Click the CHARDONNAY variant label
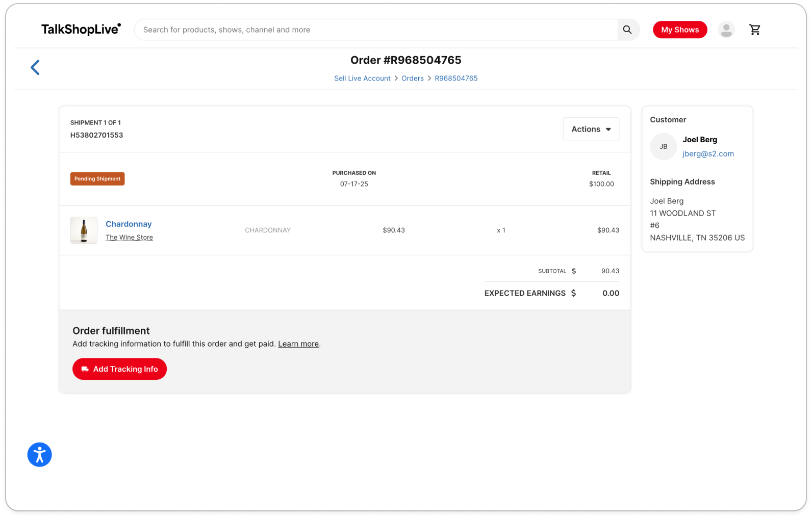812x519 pixels. tap(268, 230)
